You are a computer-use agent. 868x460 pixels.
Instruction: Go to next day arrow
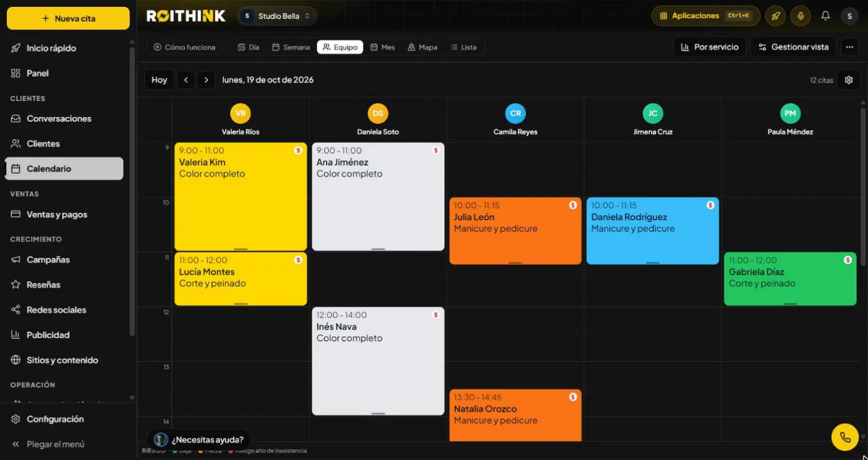pos(207,80)
